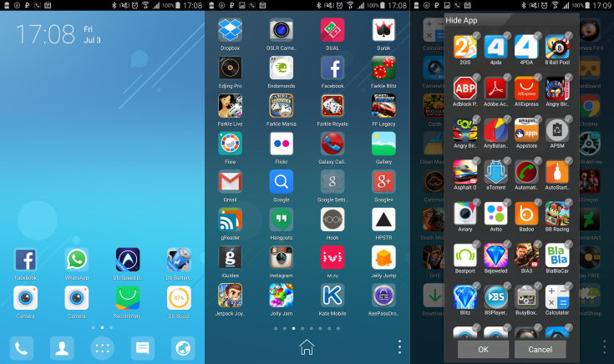Select the APSM app in Hide App
This screenshot has width=614, height=364.
click(x=557, y=130)
